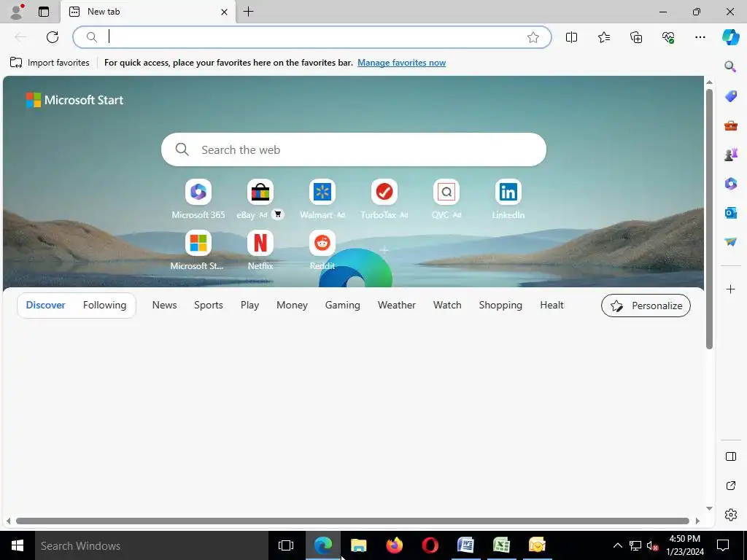The width and height of the screenshot is (747, 560).
Task: Click the horizontal scrollbar at page bottom
Action: click(352, 521)
